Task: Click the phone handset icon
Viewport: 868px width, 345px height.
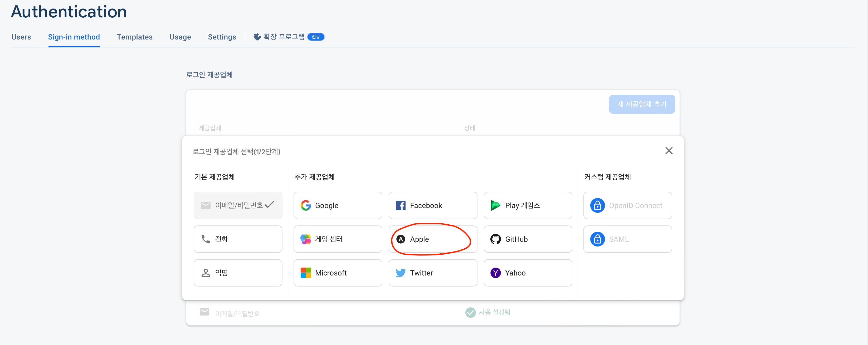Action: (x=206, y=239)
